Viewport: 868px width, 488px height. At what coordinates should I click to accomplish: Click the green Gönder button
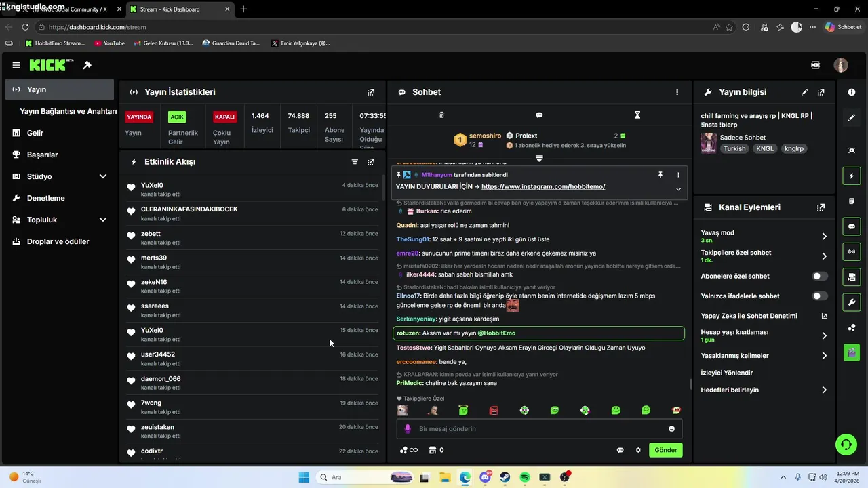point(665,450)
